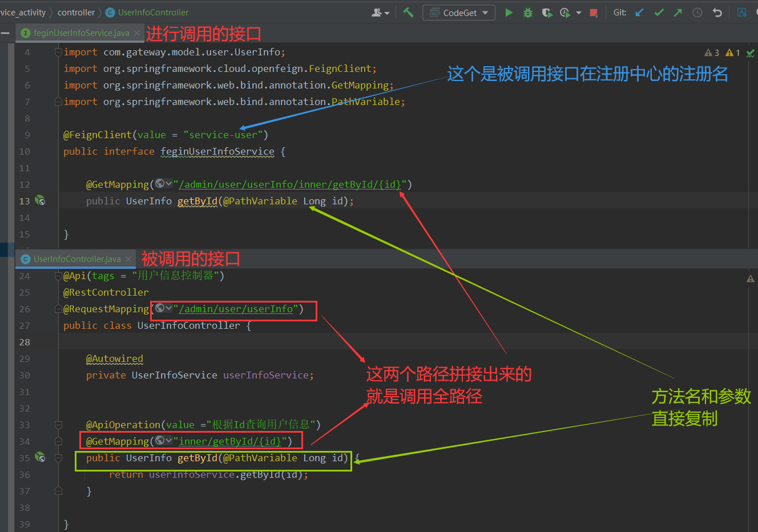Click the @ApiOperation annotation line 33

click(123, 425)
